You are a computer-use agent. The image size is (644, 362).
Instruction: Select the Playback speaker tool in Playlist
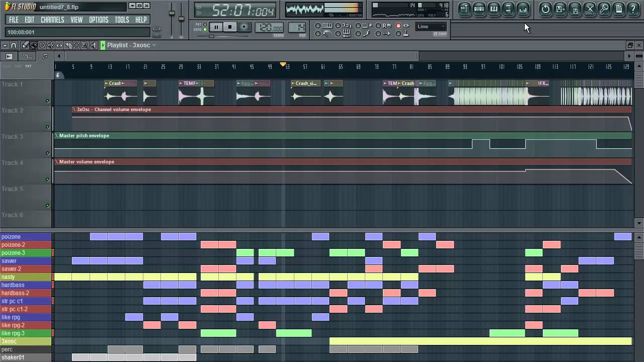click(x=93, y=45)
